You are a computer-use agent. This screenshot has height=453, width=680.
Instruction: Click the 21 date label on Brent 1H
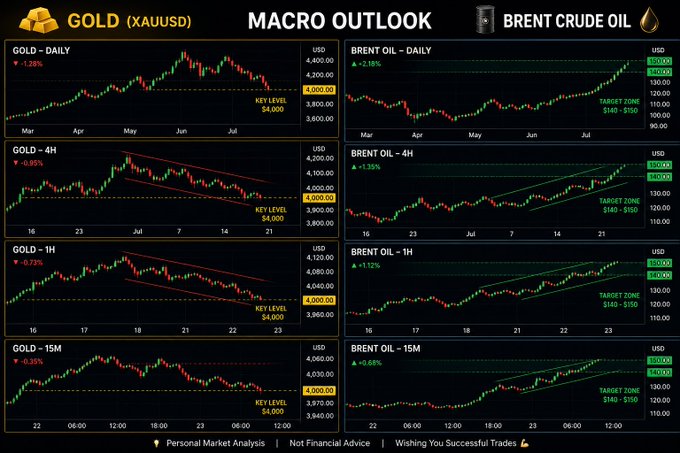[x=517, y=330]
